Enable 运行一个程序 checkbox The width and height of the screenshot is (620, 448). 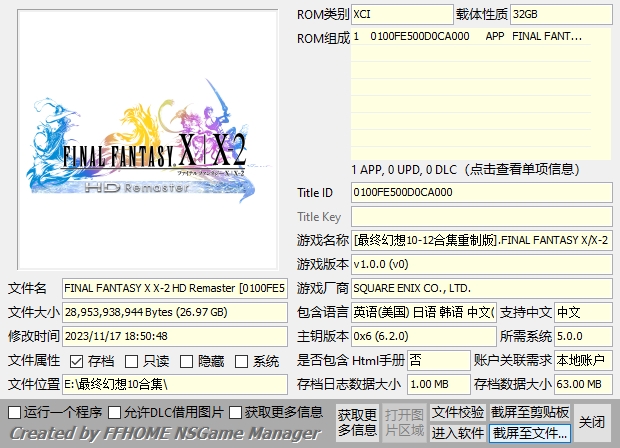coord(15,412)
